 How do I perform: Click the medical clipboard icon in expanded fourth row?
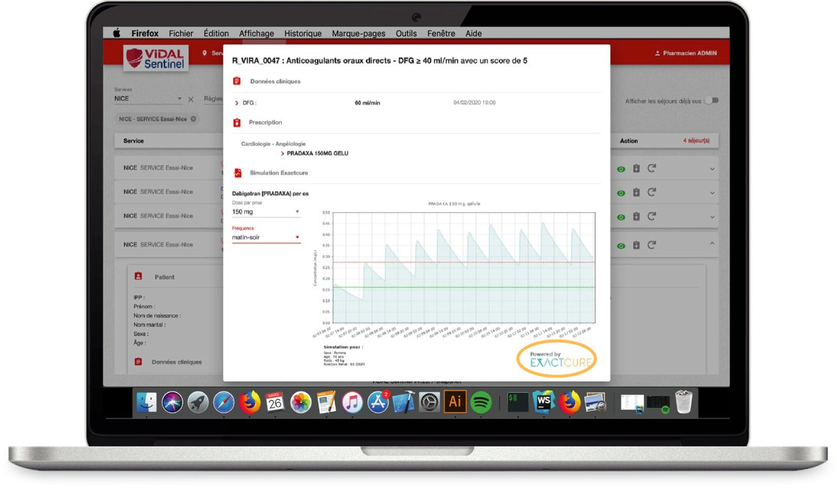636,245
